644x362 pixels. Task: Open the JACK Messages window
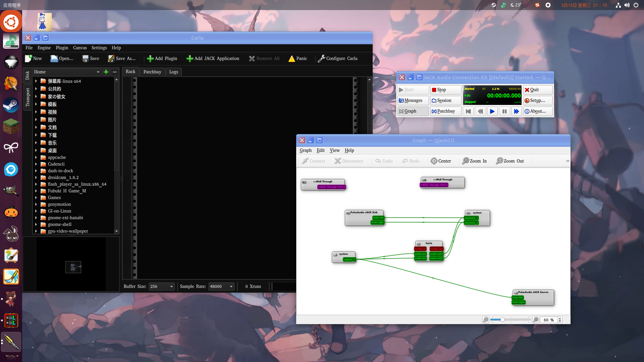(x=413, y=101)
